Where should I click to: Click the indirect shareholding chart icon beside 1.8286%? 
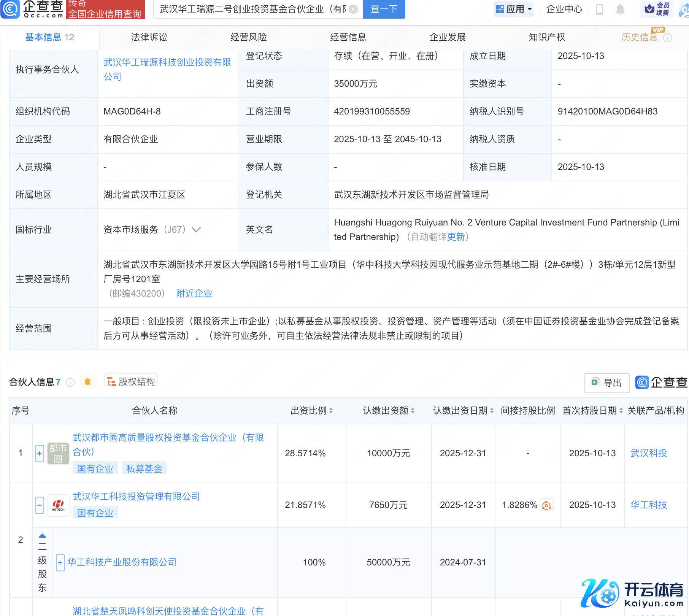click(546, 505)
